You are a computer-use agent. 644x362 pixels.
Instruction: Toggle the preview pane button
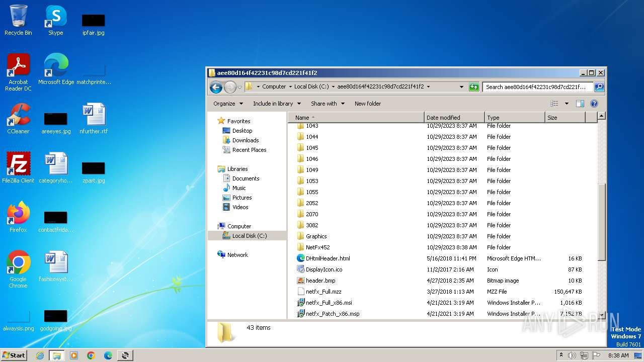coord(580,104)
